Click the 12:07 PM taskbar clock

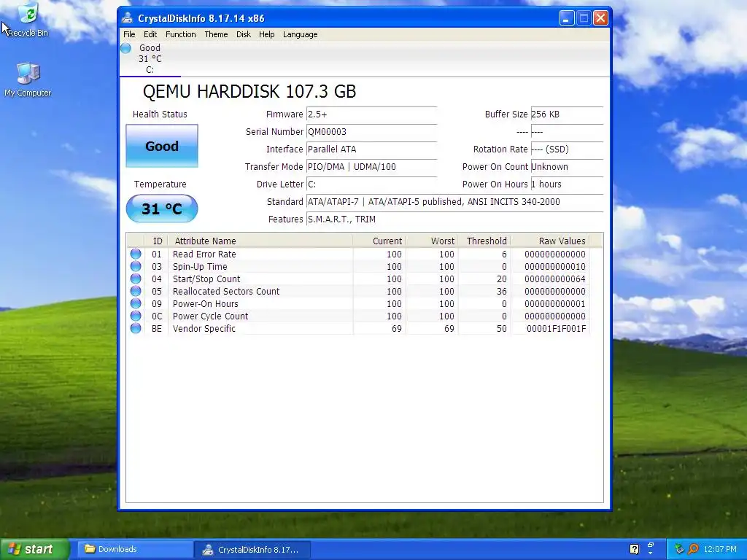click(x=720, y=549)
